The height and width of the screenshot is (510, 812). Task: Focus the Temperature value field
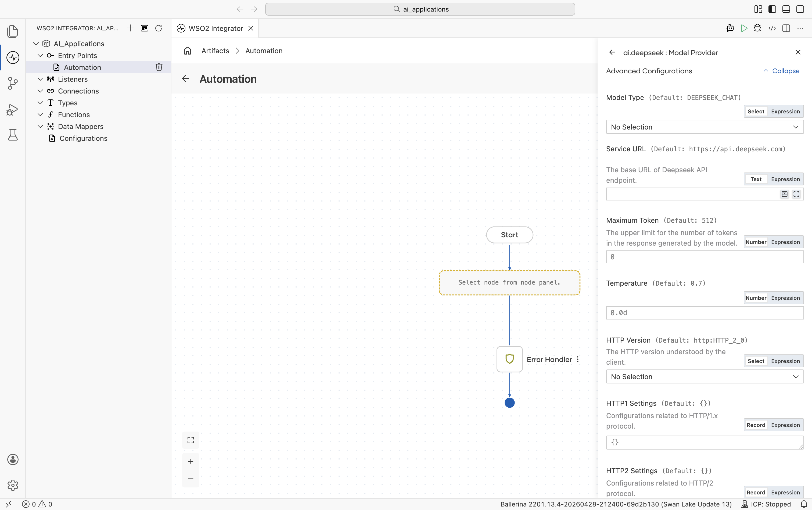tap(705, 313)
